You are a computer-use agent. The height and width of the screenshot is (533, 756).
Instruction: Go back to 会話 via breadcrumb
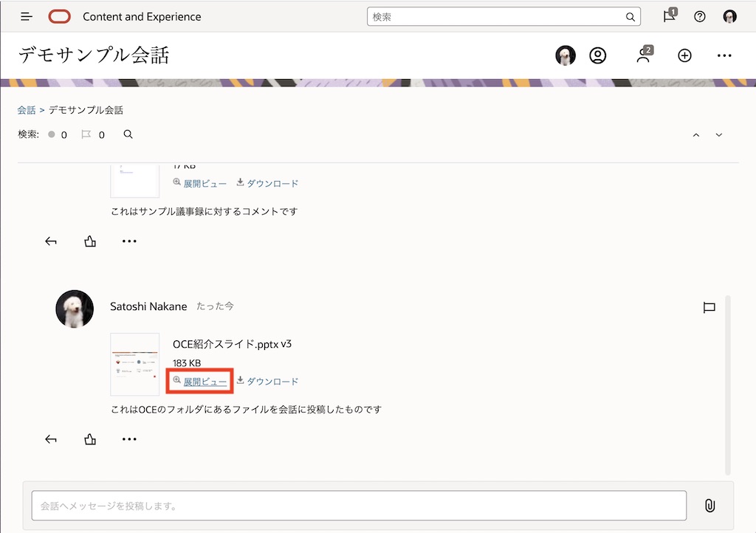(27, 109)
